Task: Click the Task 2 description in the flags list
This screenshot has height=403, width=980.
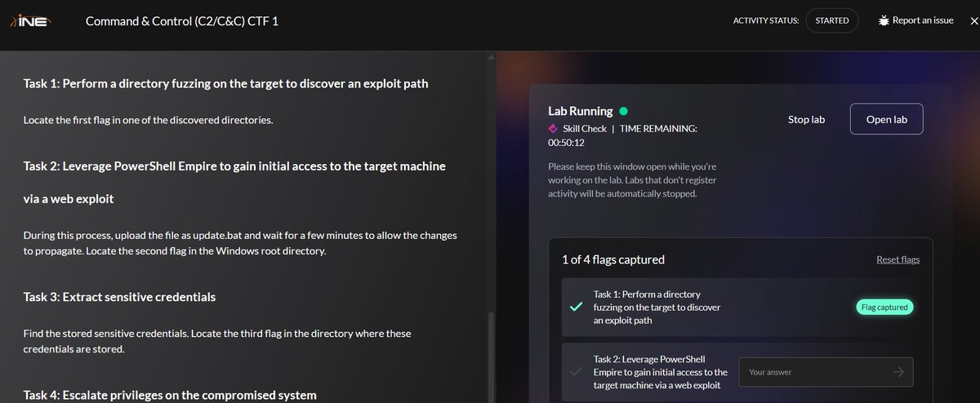Action: tap(660, 372)
